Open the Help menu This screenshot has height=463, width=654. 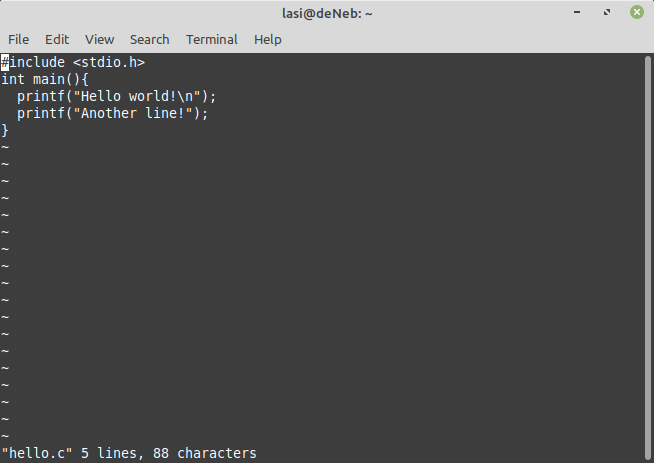[x=268, y=39]
